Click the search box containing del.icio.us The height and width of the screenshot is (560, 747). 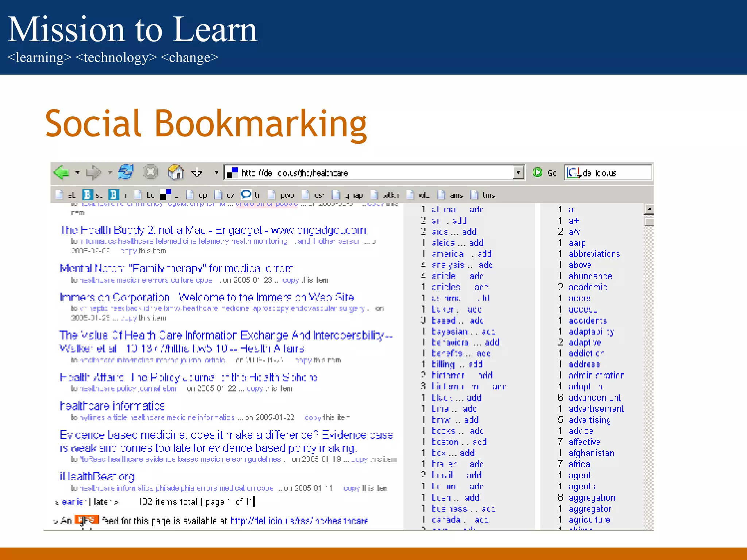coord(608,173)
